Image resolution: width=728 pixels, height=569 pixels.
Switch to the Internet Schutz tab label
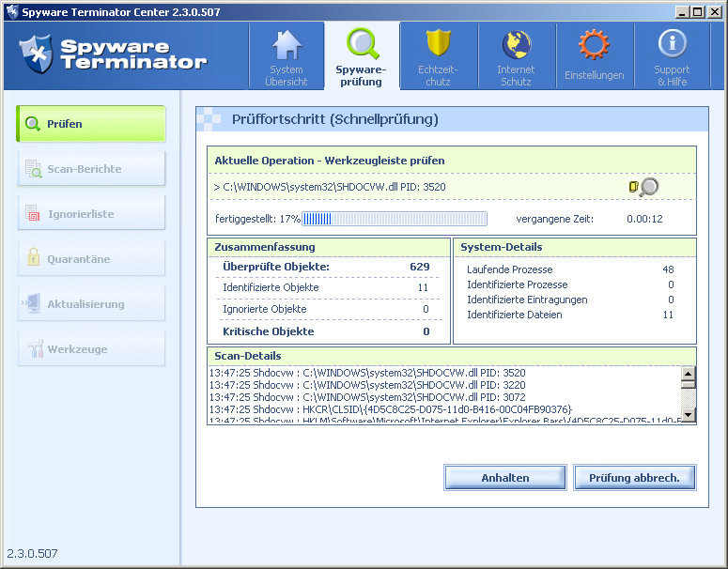(x=516, y=76)
